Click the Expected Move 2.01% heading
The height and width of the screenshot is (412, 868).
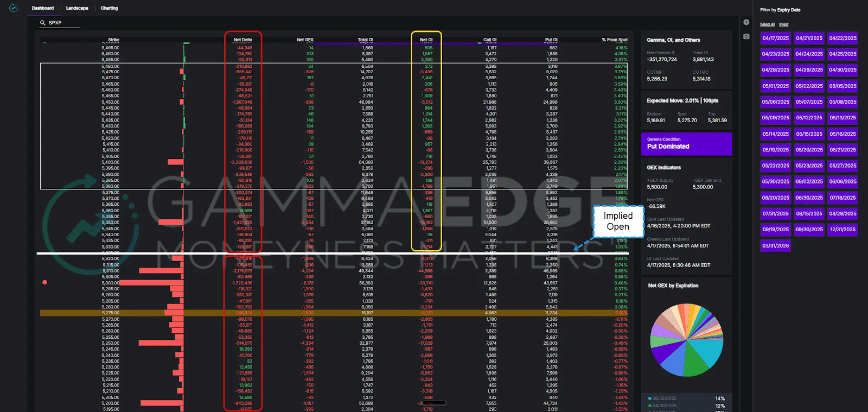[682, 101]
